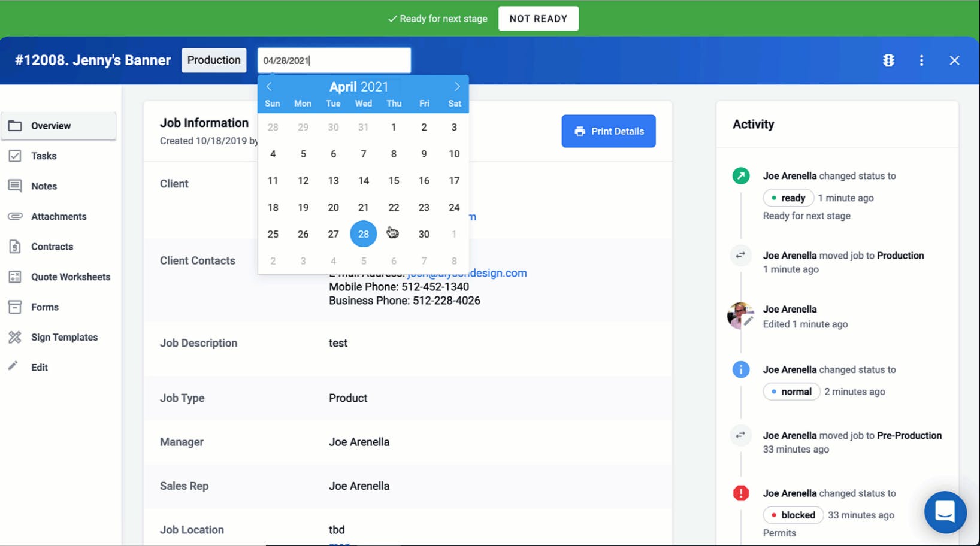Open the Tasks section
Viewport: 980px width, 546px height.
pos(44,156)
